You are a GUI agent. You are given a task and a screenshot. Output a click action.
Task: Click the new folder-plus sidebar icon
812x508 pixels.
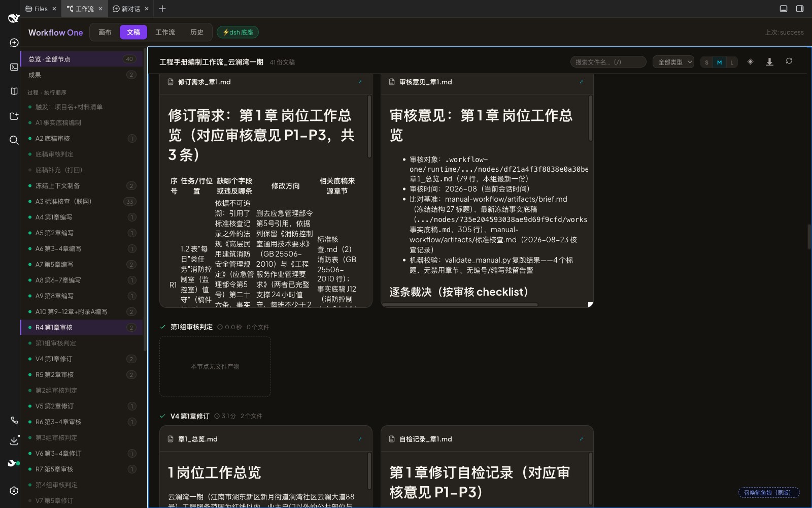tap(14, 116)
